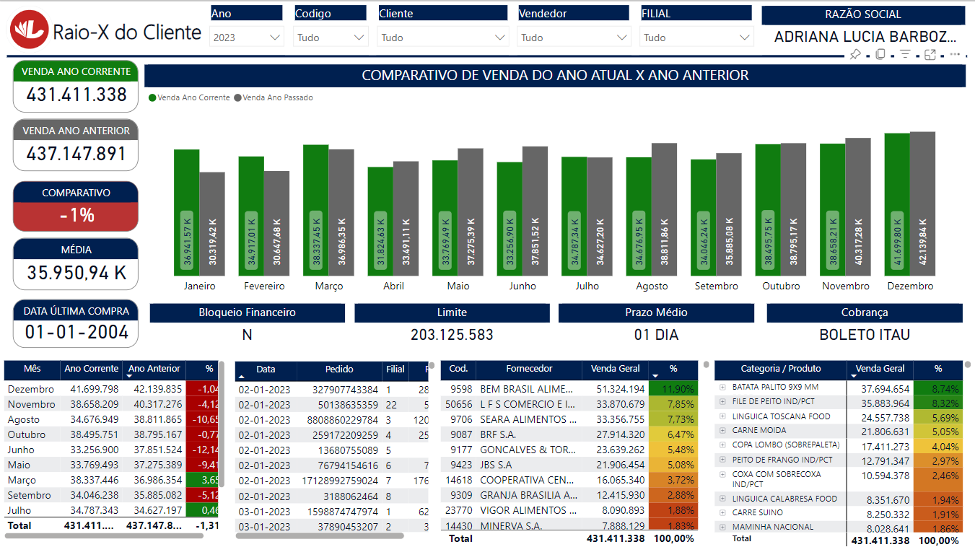Open more options ellipsis menu

(955, 54)
